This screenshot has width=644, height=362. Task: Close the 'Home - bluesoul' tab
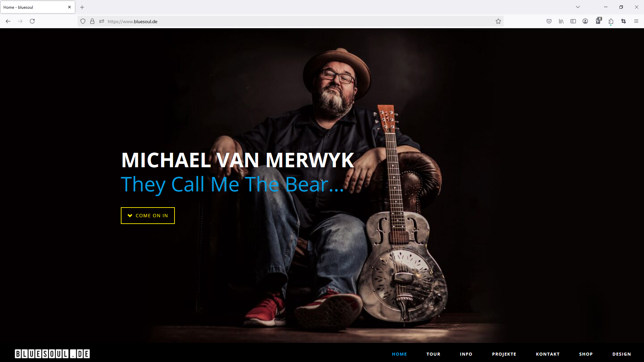coord(69,7)
